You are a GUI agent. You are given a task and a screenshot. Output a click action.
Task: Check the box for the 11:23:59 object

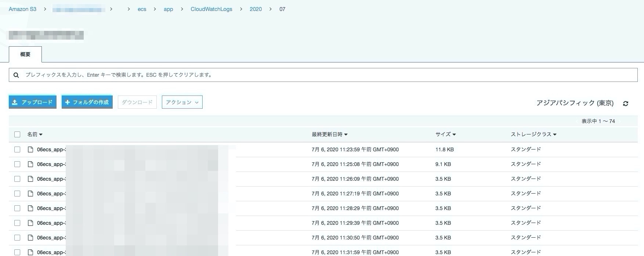[17, 149]
